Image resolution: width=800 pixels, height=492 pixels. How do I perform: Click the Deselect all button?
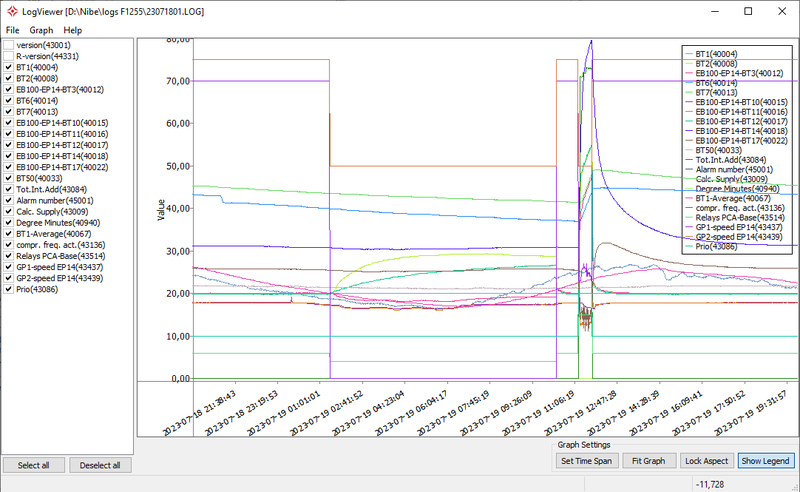point(100,465)
